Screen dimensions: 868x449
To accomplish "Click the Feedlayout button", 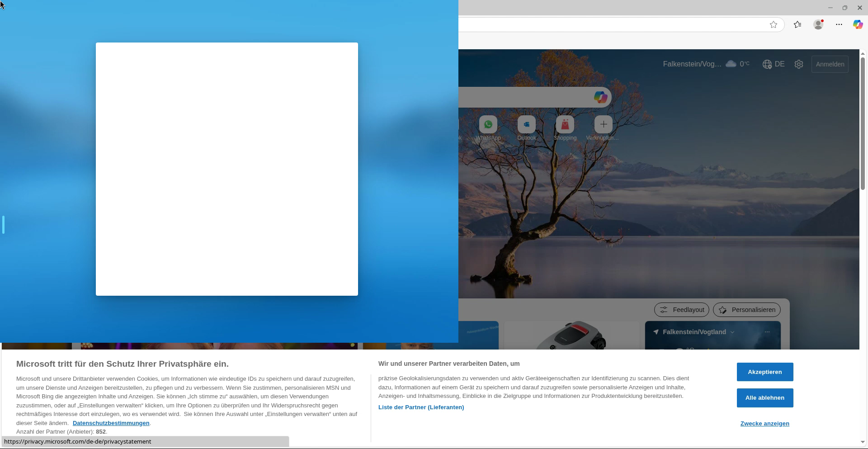I will 681,310.
